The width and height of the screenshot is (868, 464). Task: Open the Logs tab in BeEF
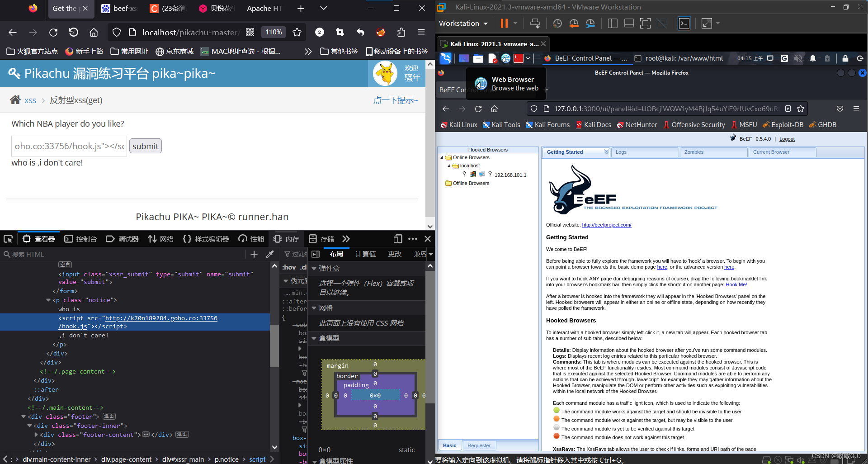(645, 152)
